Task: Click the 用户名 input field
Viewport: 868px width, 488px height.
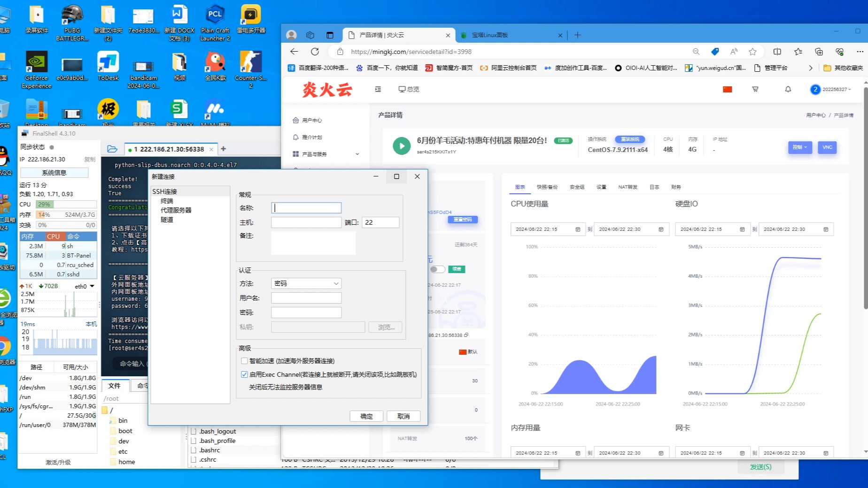Action: pyautogui.click(x=306, y=298)
